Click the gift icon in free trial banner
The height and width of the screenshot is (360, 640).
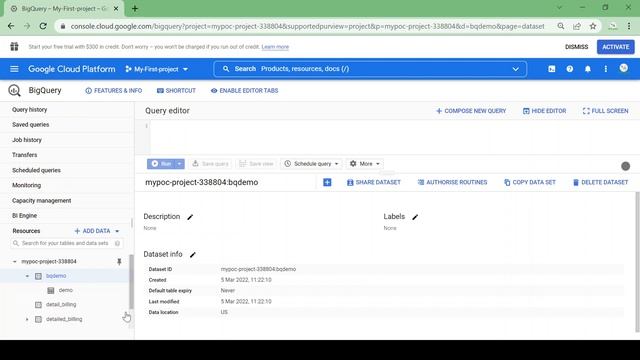14,47
